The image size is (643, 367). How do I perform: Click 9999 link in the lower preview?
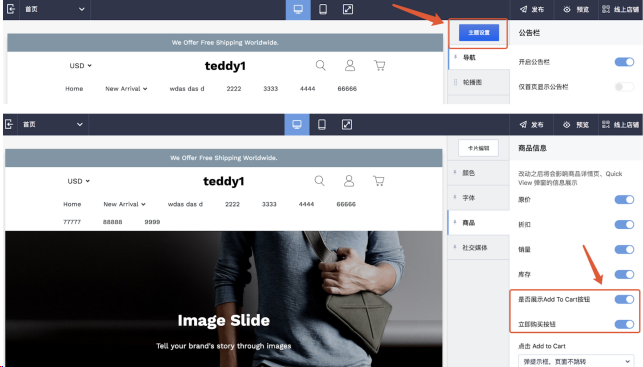[x=152, y=222]
